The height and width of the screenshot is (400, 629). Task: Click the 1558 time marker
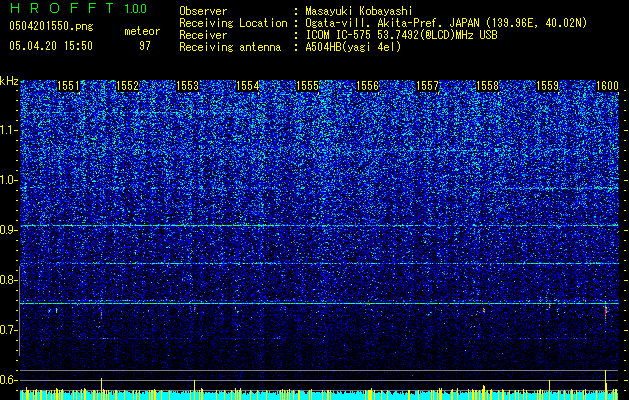[x=487, y=86]
